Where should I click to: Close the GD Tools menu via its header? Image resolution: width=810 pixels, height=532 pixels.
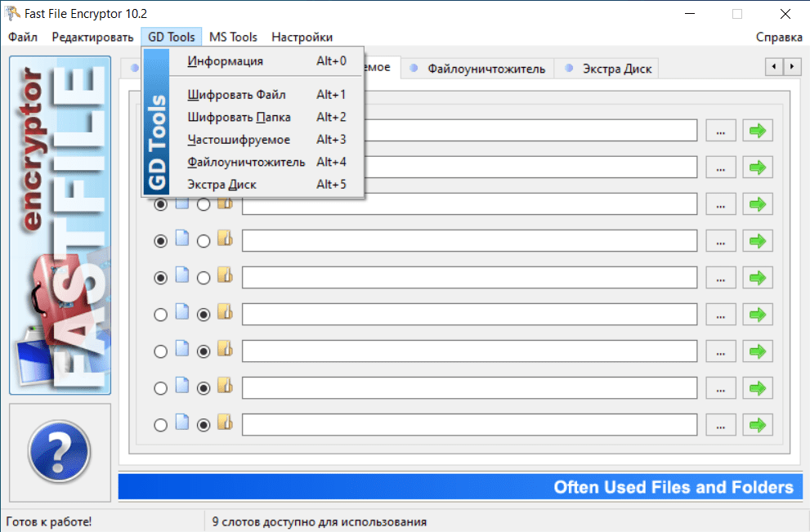pyautogui.click(x=172, y=38)
